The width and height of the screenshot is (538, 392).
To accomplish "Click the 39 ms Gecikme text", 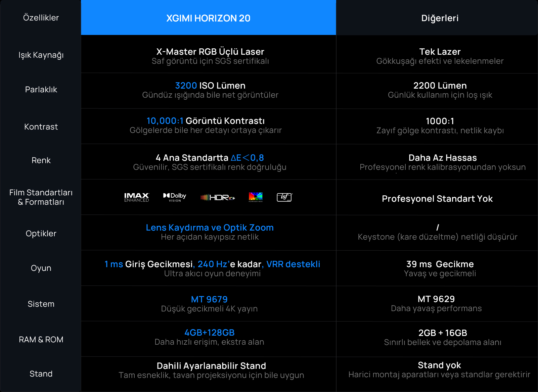I will tap(440, 264).
